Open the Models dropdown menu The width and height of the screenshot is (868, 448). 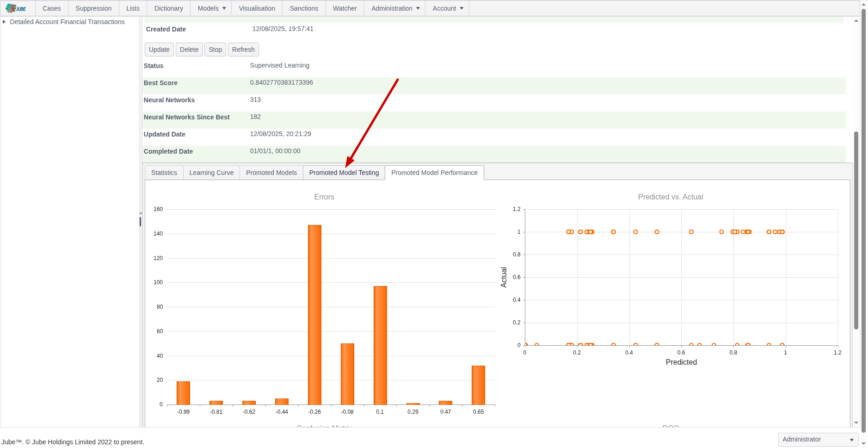click(x=212, y=8)
